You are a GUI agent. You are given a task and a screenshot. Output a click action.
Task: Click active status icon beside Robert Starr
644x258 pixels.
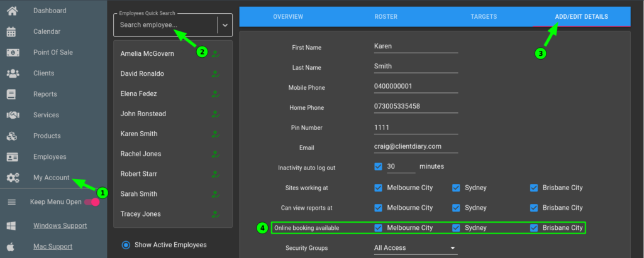(215, 174)
